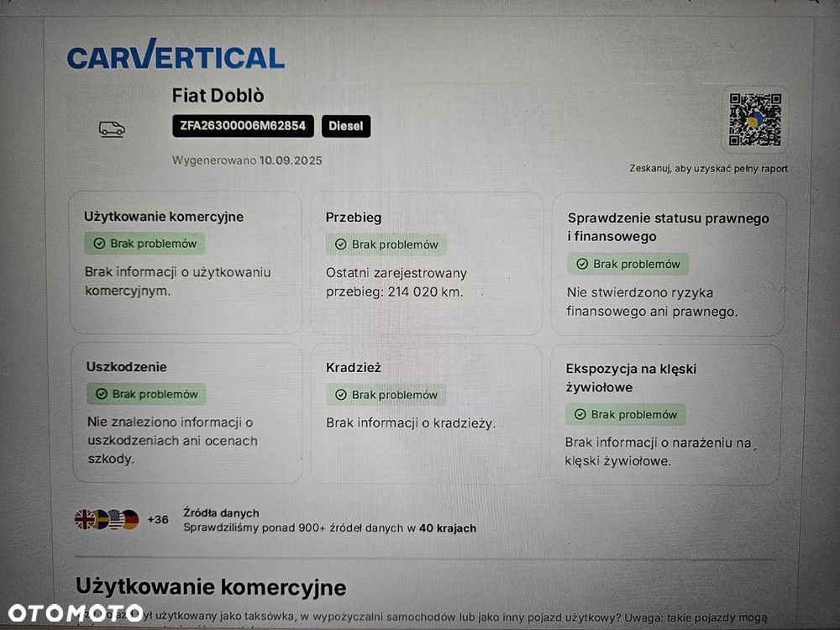Open the Przebieg mileage card

pyautogui.click(x=426, y=263)
